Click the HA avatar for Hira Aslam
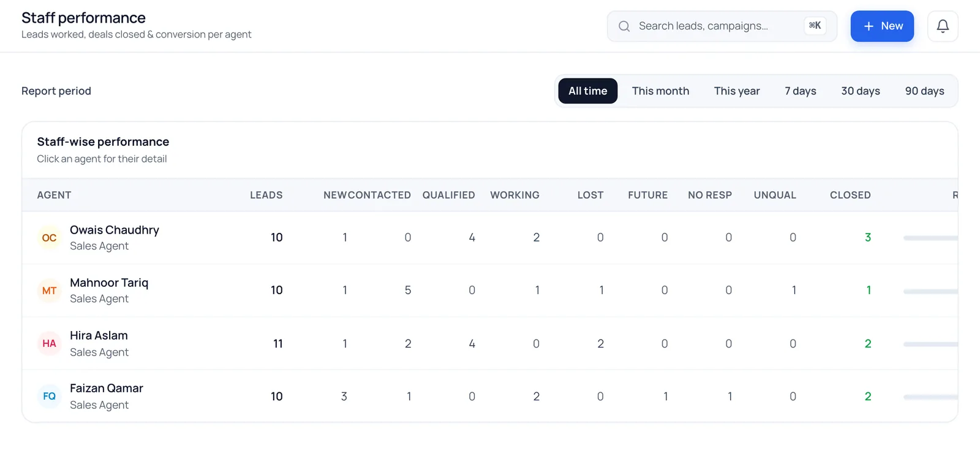The height and width of the screenshot is (453, 980). tap(49, 343)
